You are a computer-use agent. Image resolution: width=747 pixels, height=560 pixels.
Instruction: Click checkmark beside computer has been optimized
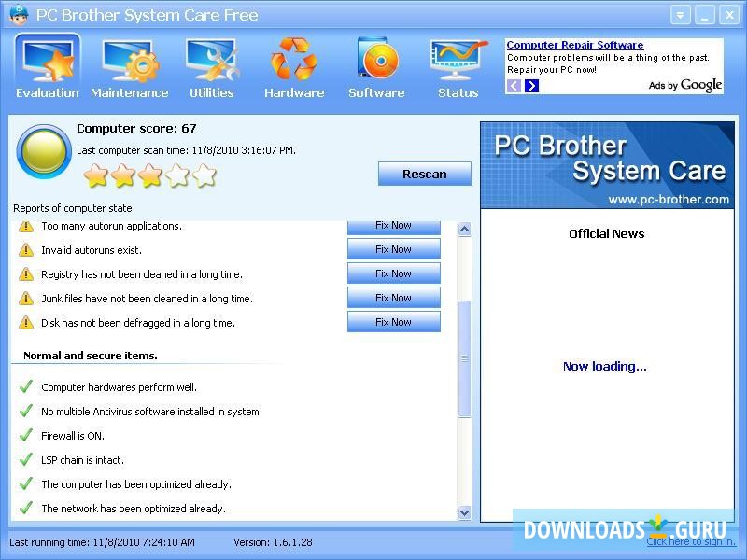point(26,483)
